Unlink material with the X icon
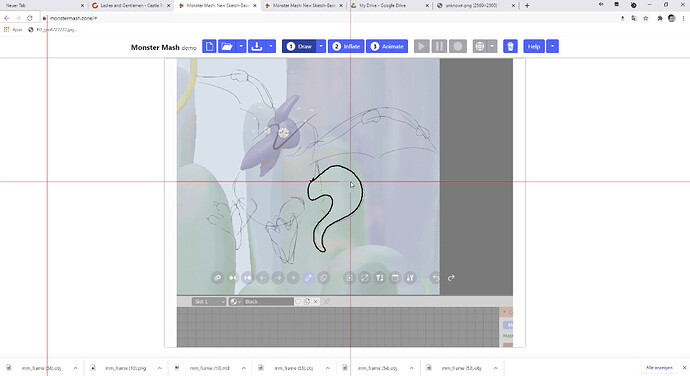The width and height of the screenshot is (690, 376). click(316, 302)
